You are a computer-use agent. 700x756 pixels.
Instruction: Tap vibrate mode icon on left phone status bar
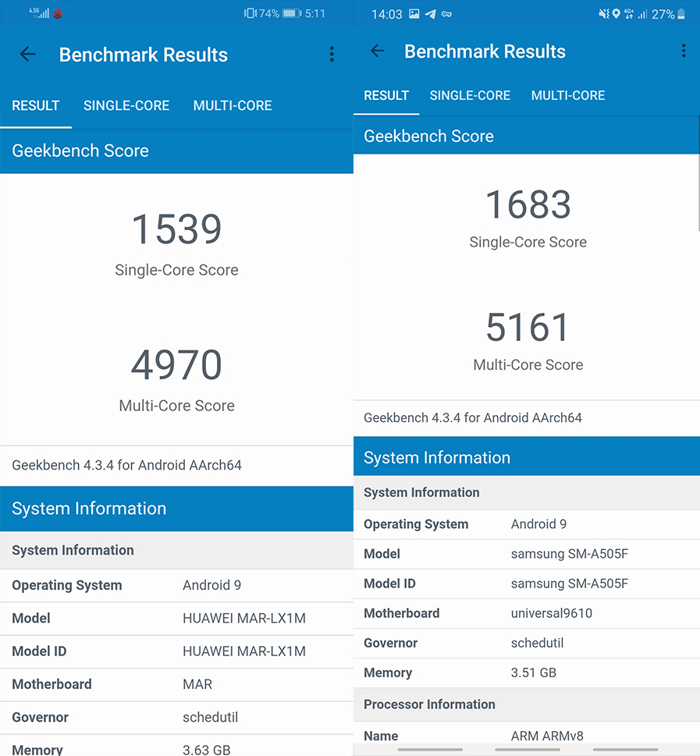tap(250, 13)
